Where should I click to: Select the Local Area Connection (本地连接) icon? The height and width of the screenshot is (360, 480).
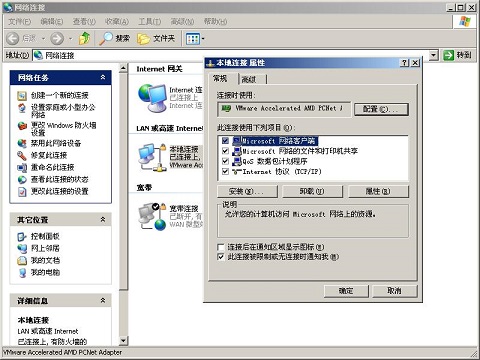pyautogui.click(x=152, y=157)
